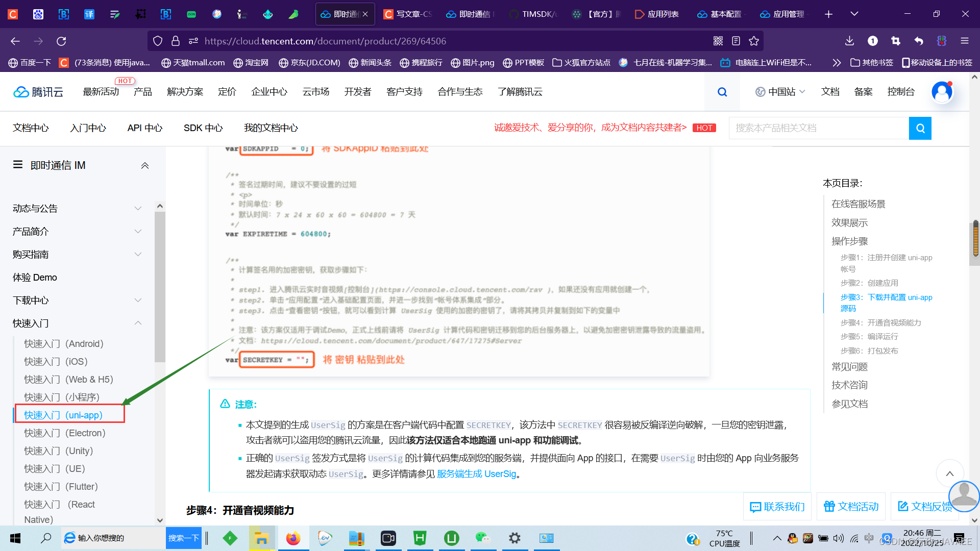Switch to API 中心 tab
Viewport: 980px width, 551px height.
pyautogui.click(x=145, y=128)
